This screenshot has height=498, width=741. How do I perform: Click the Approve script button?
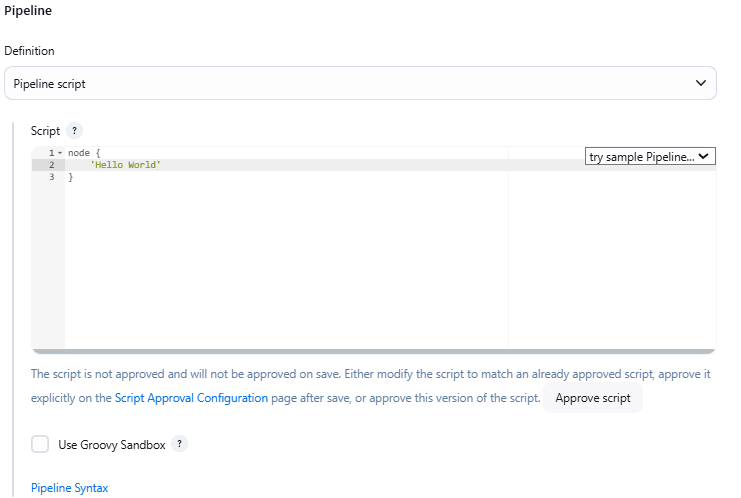click(x=593, y=398)
